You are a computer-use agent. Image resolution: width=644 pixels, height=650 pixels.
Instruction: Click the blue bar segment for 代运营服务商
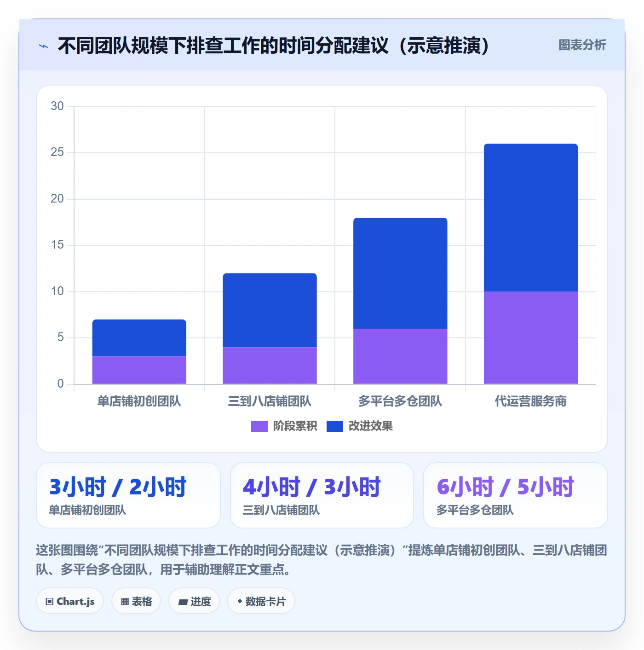tap(531, 218)
